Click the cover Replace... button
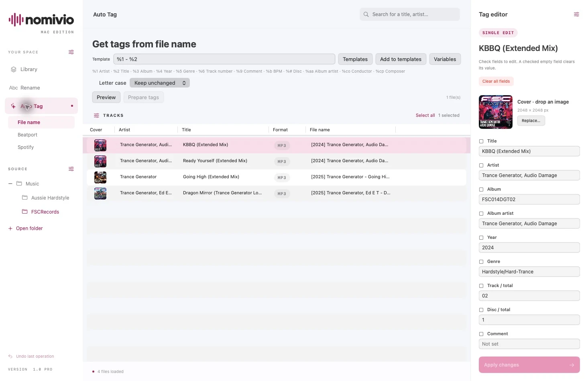The width and height of the screenshot is (588, 381). (531, 121)
